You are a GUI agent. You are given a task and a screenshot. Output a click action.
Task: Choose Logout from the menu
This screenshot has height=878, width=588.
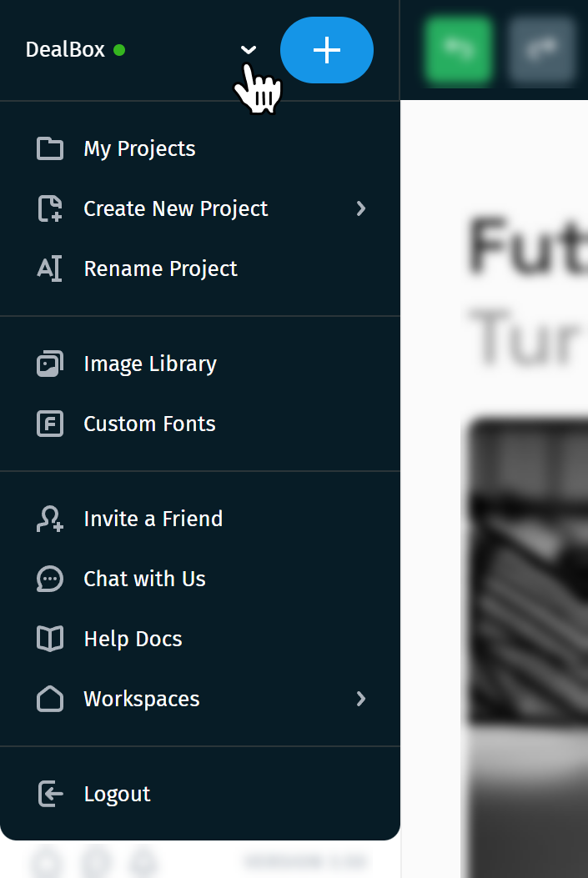pos(200,794)
